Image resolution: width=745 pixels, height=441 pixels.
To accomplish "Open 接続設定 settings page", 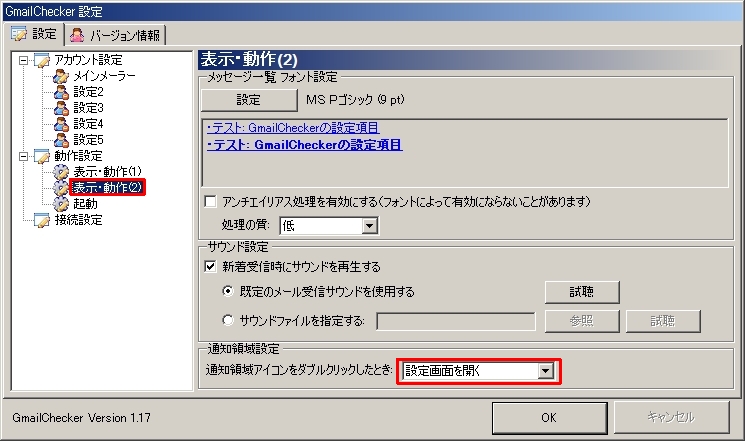I will click(78, 220).
